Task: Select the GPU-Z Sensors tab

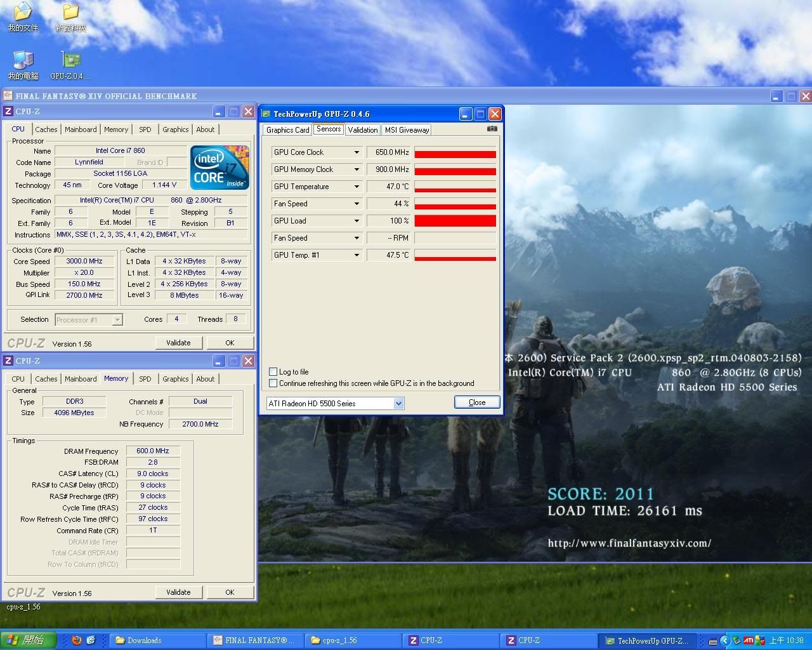Action: pos(329,129)
